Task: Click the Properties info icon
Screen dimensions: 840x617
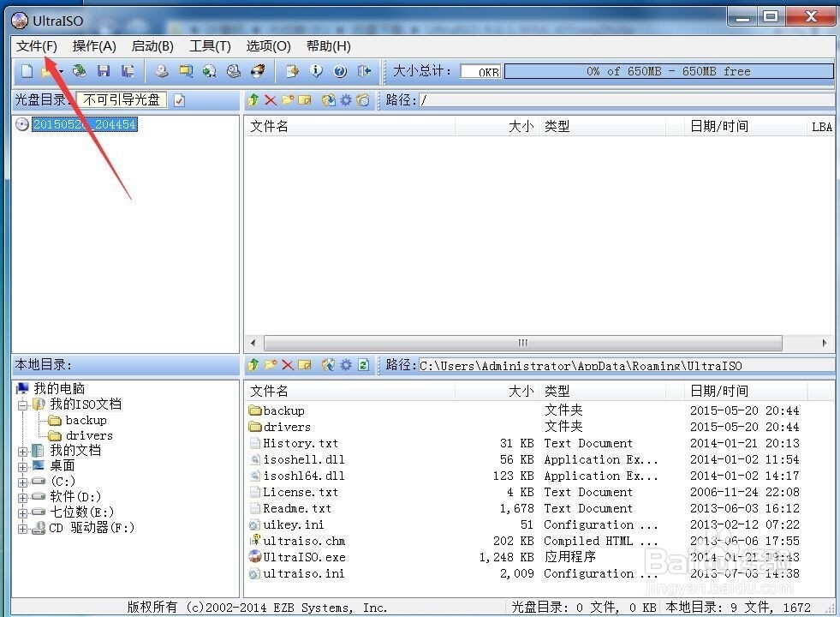Action: click(316, 71)
